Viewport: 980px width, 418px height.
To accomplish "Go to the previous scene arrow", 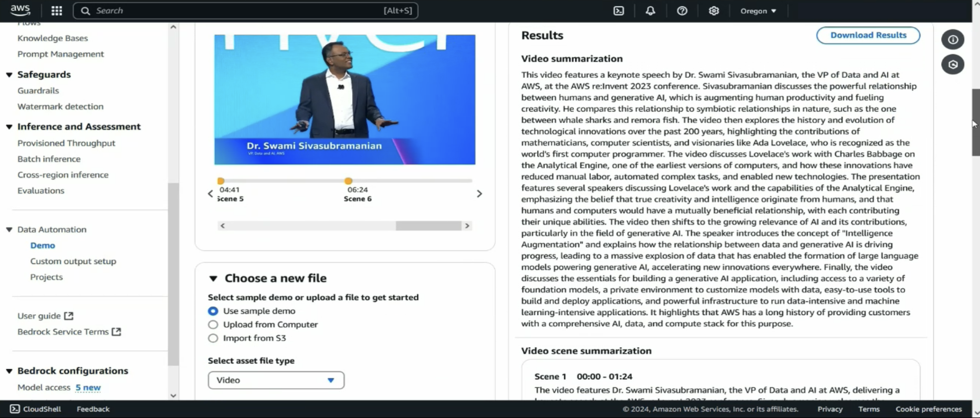I will 210,194.
